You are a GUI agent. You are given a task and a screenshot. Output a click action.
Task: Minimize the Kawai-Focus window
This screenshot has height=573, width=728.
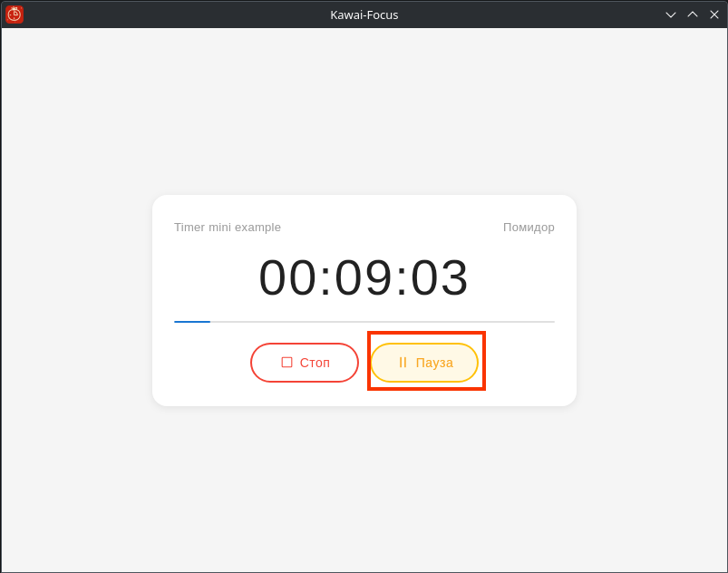tap(671, 15)
